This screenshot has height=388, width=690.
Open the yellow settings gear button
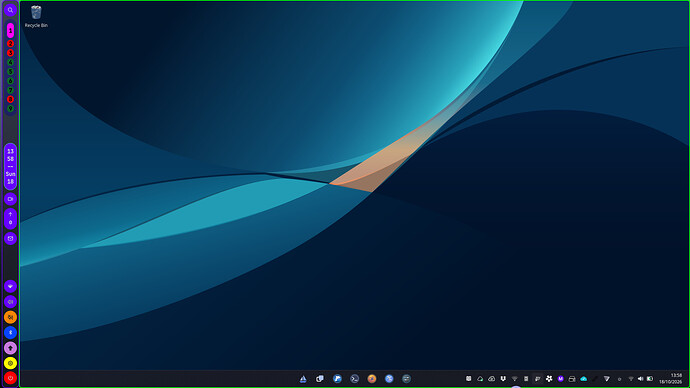coord(10,363)
